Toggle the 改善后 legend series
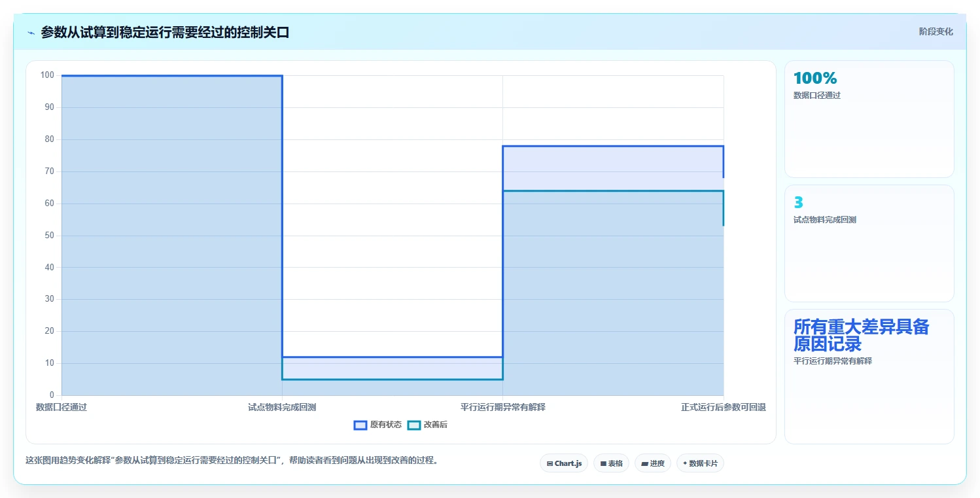This screenshot has height=498, width=980. point(427,425)
